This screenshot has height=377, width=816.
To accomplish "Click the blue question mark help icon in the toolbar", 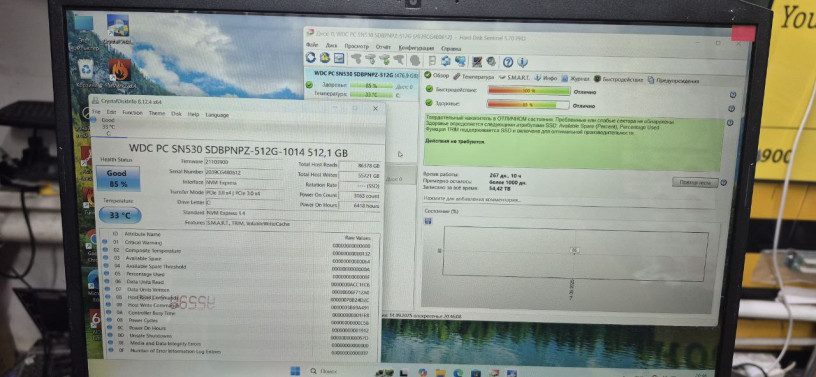I will [508, 62].
